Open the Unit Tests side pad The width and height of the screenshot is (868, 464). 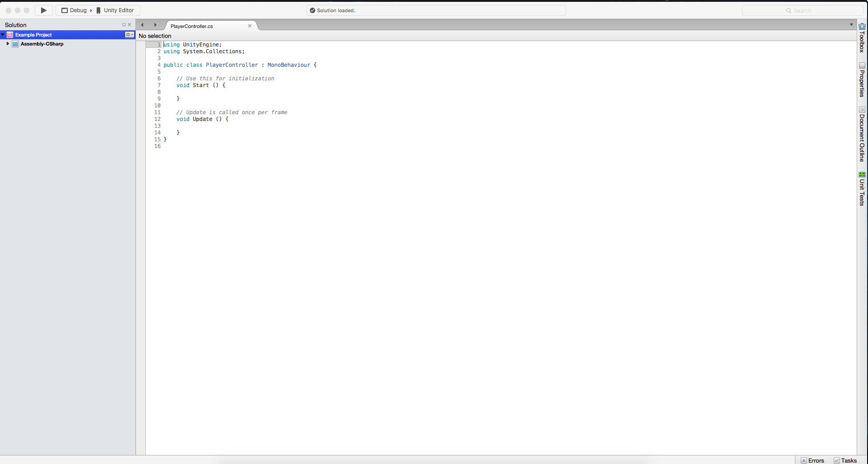point(862,189)
